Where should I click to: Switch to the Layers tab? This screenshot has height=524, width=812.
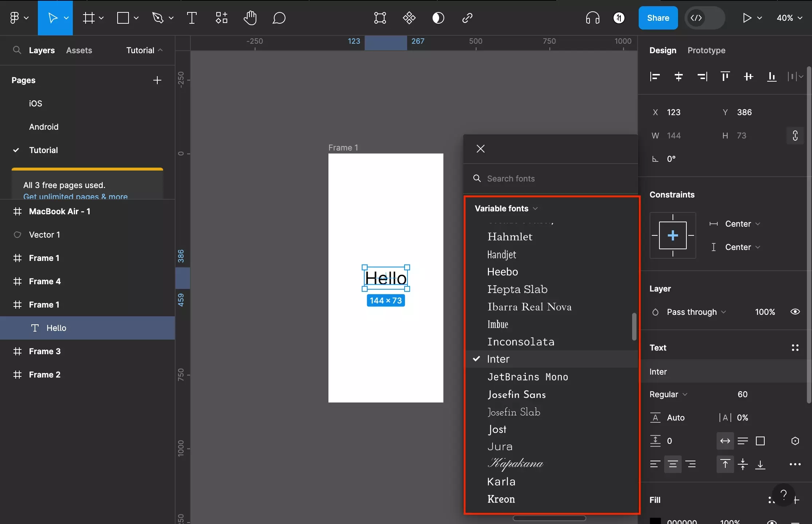(x=42, y=50)
